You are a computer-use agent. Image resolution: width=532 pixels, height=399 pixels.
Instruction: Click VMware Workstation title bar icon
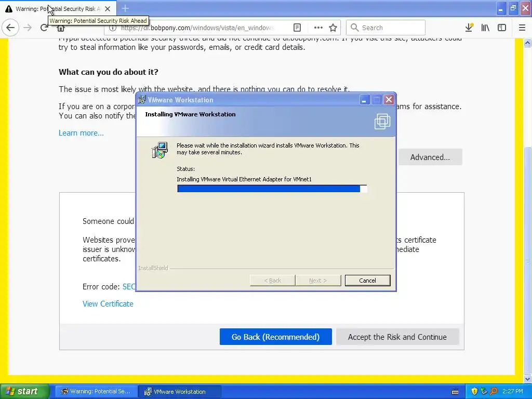pos(142,99)
